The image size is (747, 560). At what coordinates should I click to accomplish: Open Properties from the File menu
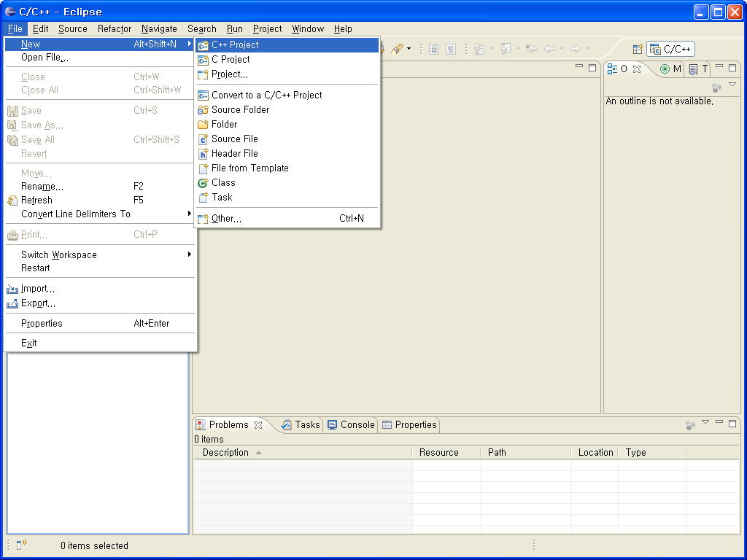(x=99, y=323)
